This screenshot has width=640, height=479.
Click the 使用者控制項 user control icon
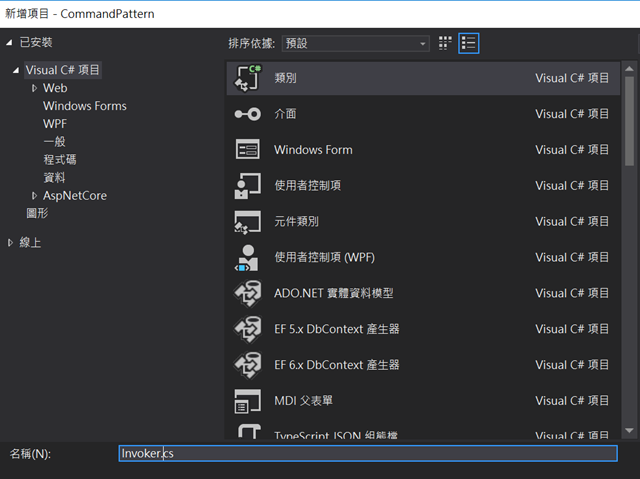[x=247, y=185]
